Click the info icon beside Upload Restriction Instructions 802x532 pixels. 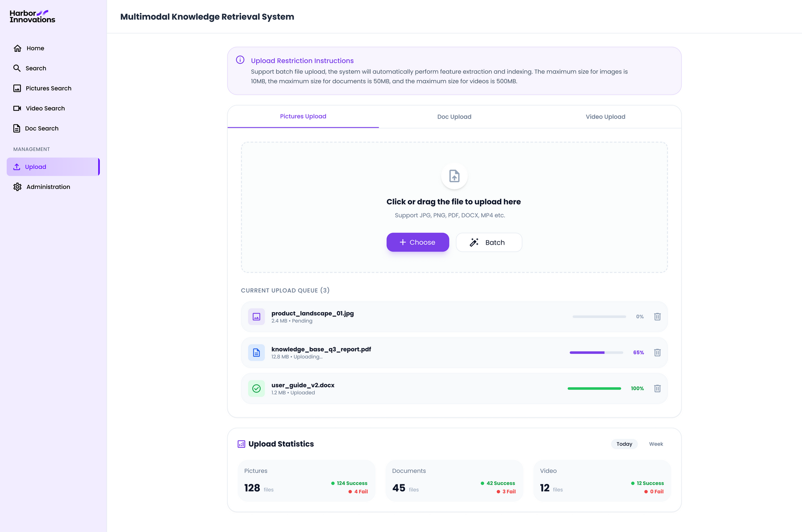[240, 60]
